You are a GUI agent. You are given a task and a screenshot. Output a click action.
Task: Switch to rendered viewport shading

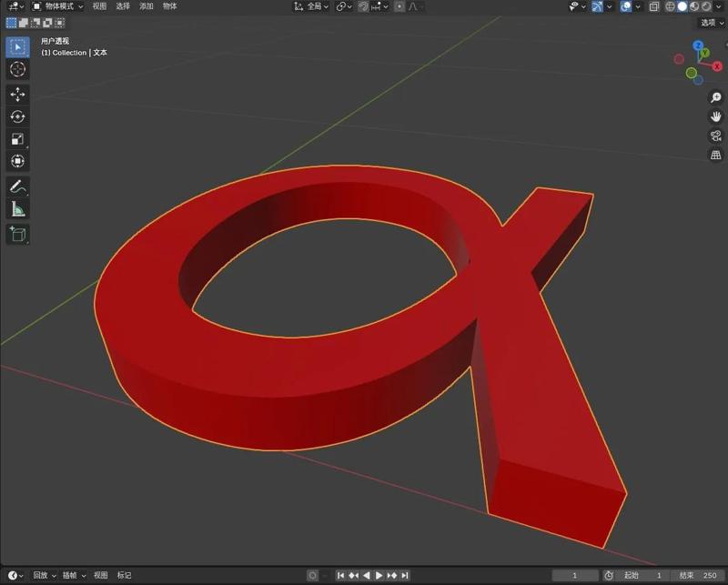[708, 7]
